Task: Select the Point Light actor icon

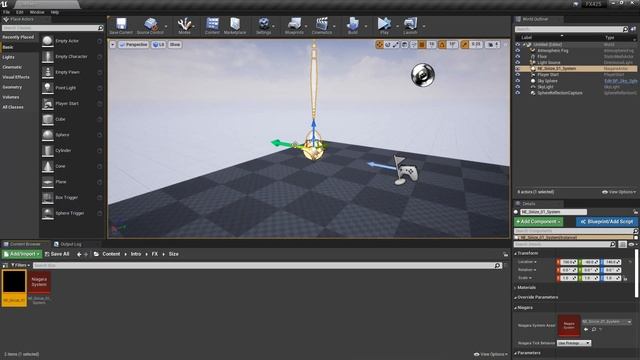Action: click(48, 88)
